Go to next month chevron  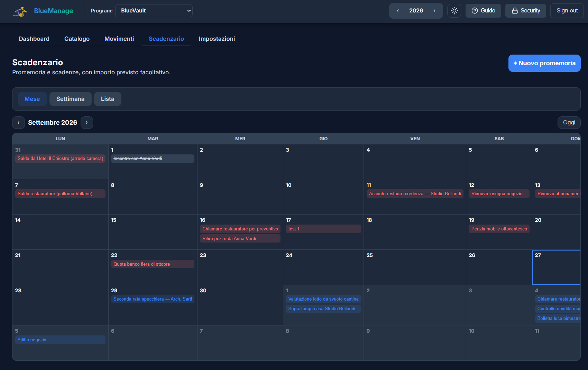pyautogui.click(x=87, y=123)
